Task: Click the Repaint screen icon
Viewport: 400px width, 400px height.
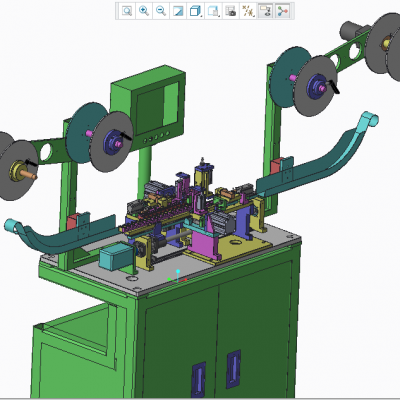Action: pyautogui.click(x=178, y=11)
